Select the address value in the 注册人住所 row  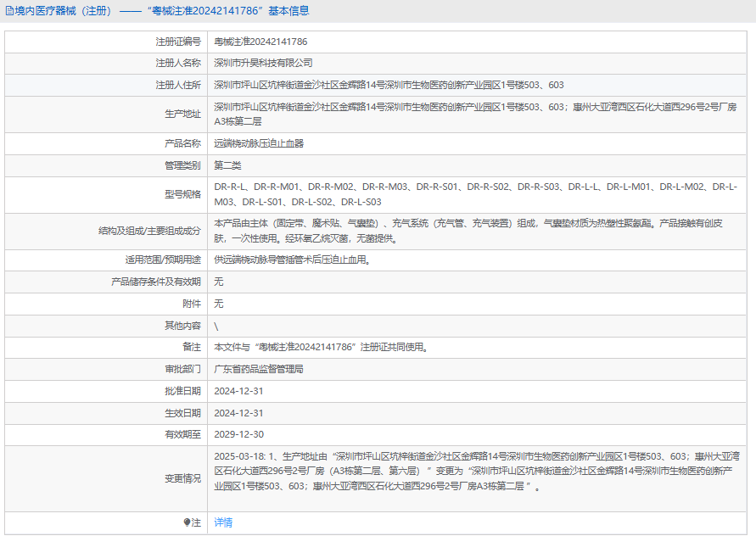(389, 86)
